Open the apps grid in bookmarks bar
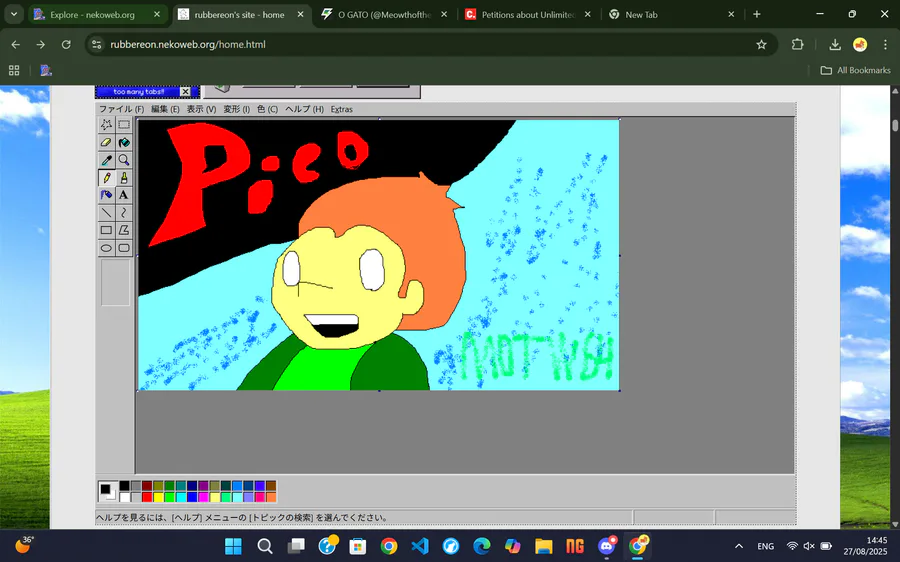 click(x=14, y=70)
